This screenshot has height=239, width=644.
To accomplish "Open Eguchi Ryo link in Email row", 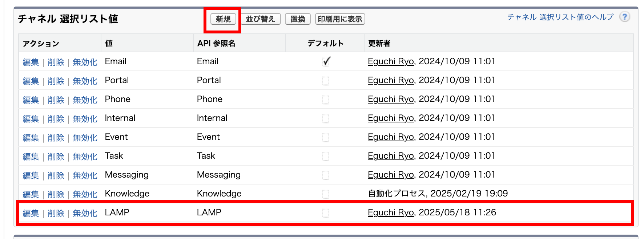I will click(391, 61).
